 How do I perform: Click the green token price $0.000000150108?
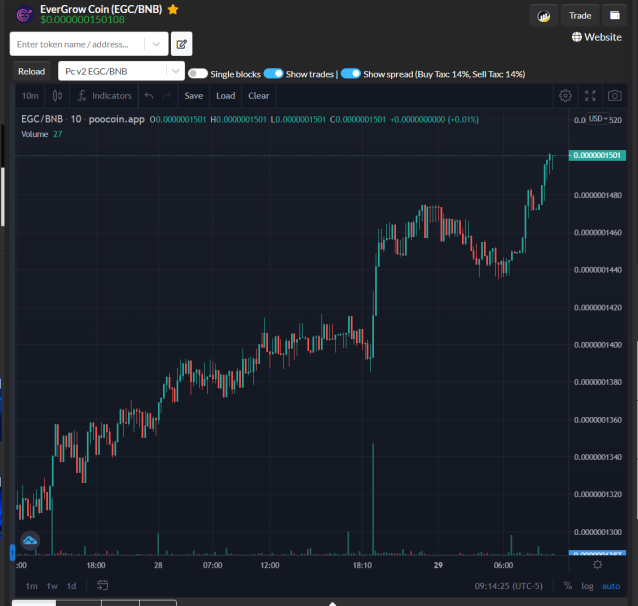coord(82,20)
